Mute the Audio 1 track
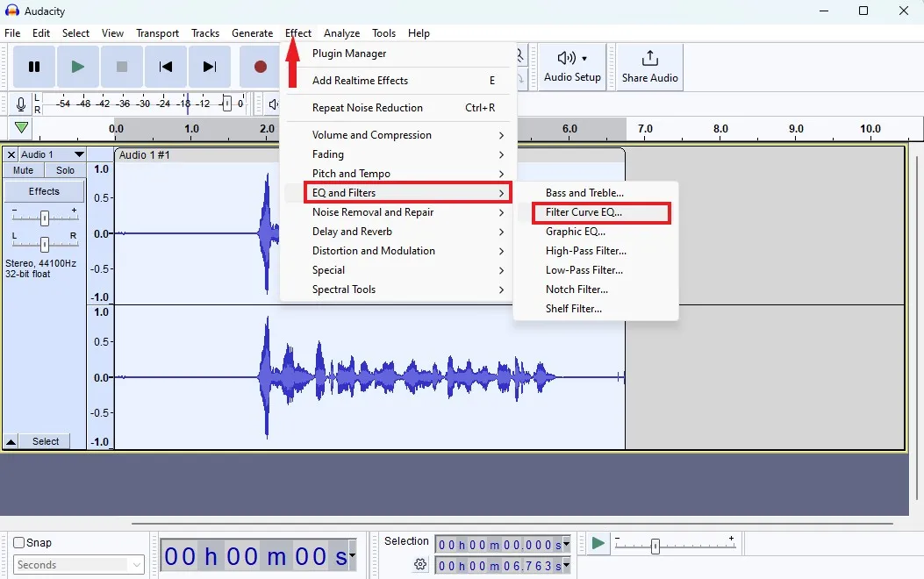 pos(23,170)
